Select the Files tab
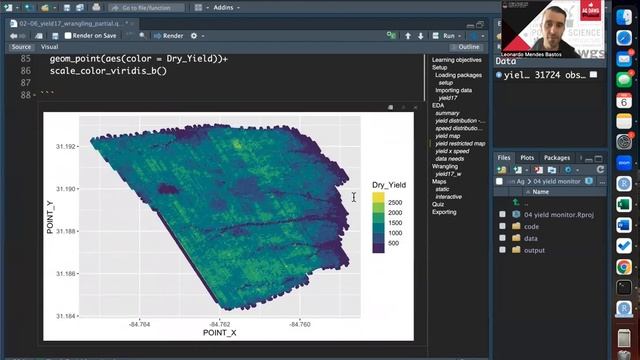 504,158
